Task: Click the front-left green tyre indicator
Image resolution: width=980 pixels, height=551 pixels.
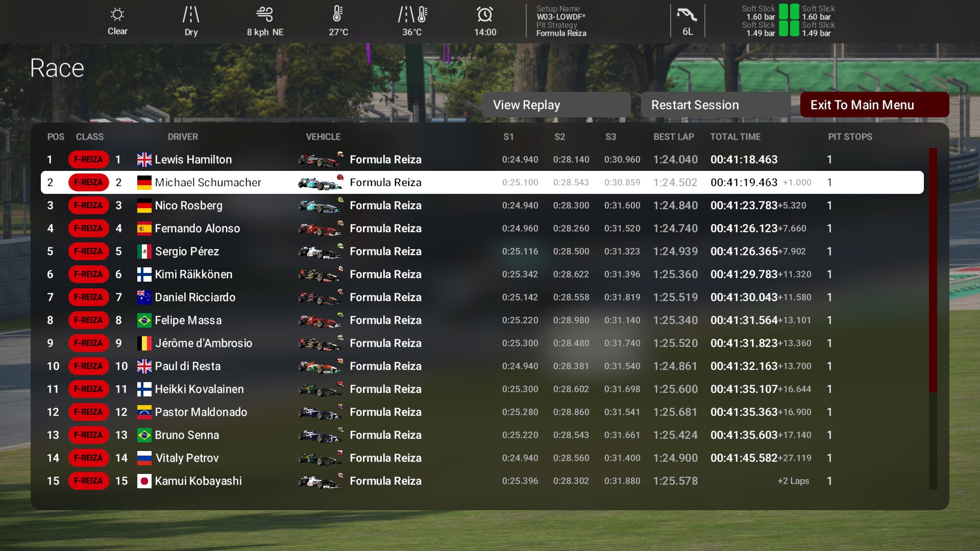Action: tap(783, 11)
